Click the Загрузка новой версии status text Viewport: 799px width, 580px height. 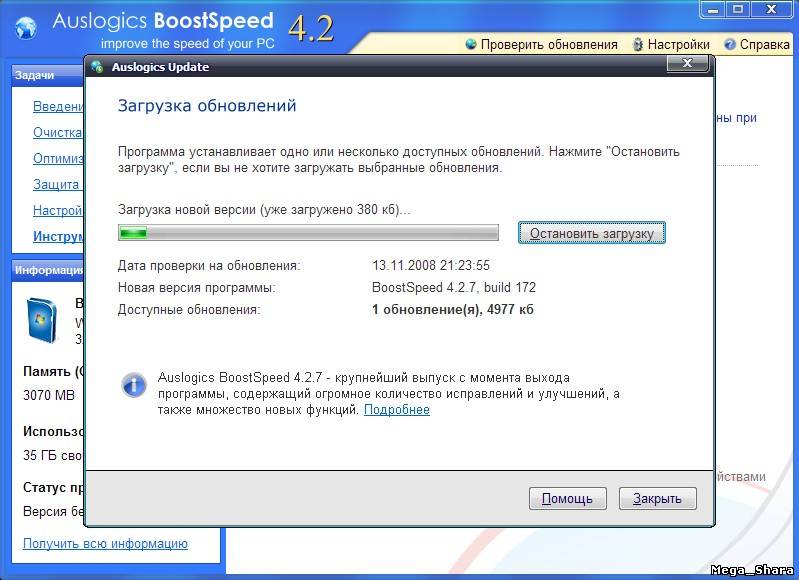pyautogui.click(x=264, y=209)
